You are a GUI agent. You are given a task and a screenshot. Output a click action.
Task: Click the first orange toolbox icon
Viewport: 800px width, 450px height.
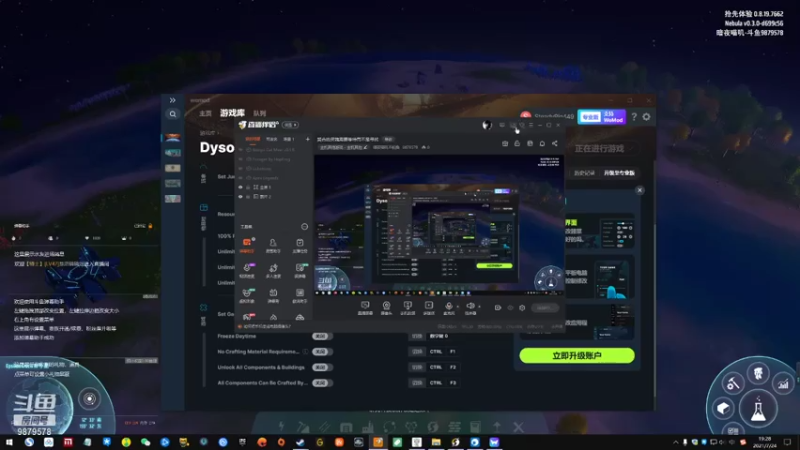click(247, 242)
